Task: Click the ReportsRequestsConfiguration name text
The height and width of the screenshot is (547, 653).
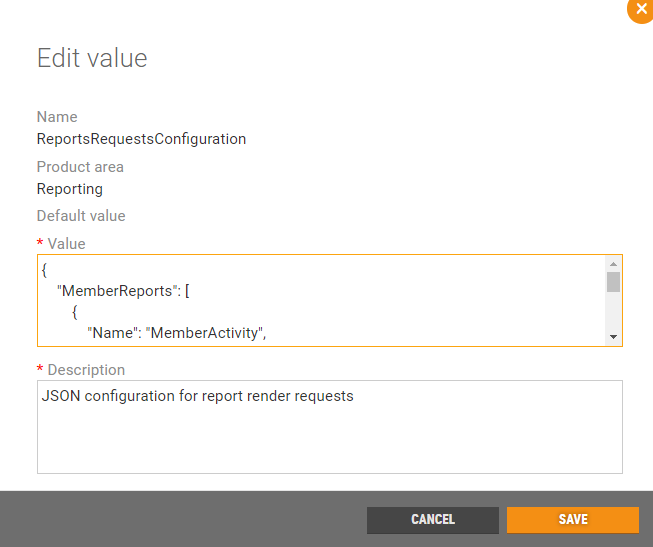Action: (141, 139)
